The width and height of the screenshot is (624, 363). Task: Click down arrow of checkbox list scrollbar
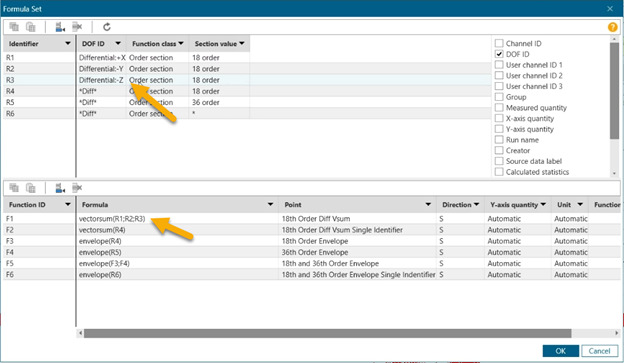[614, 173]
